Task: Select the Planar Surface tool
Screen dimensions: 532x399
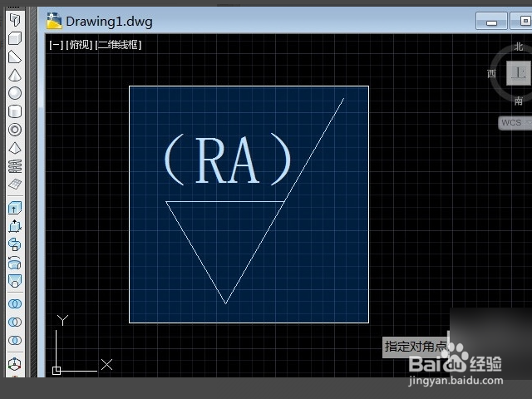Action: [15, 185]
